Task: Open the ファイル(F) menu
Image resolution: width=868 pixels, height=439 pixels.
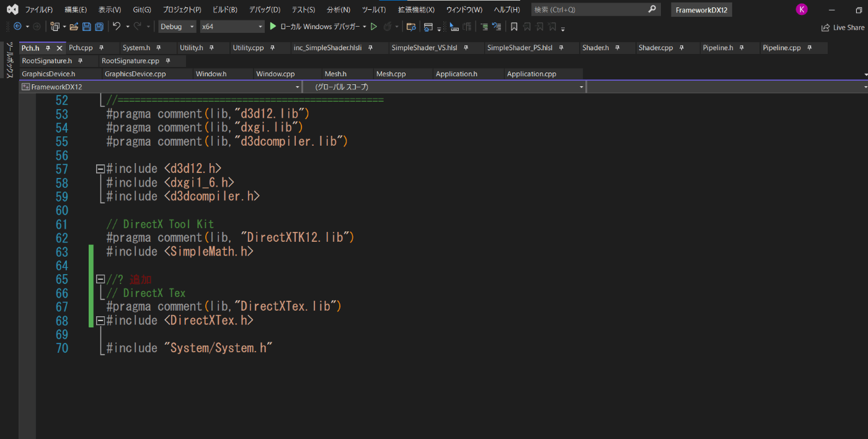Action: 38,10
